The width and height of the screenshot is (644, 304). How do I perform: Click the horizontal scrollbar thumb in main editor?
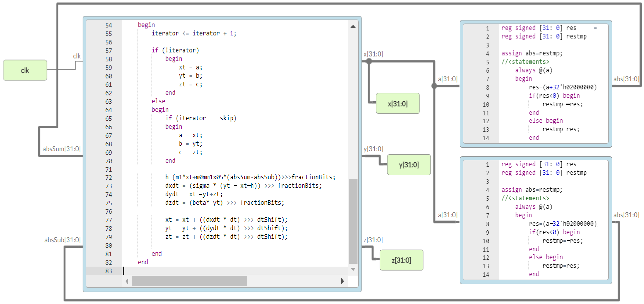[x=189, y=281]
